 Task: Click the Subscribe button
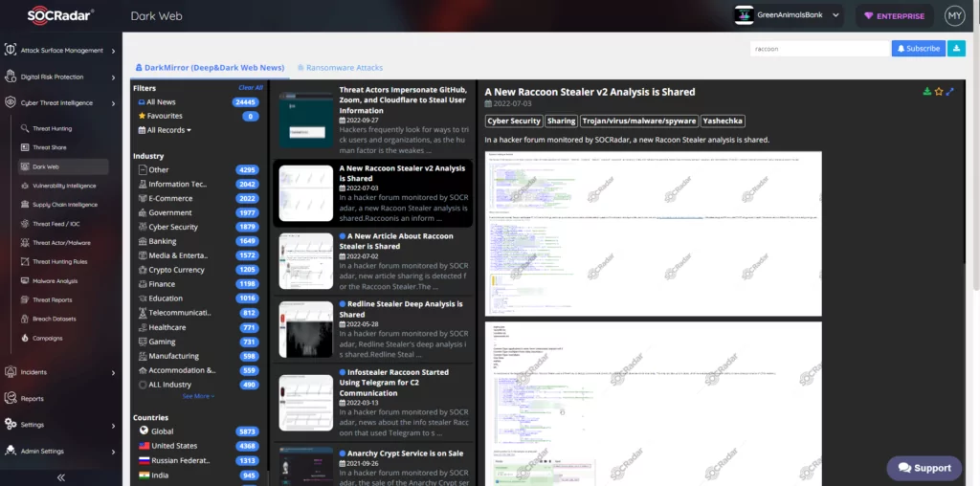918,48
